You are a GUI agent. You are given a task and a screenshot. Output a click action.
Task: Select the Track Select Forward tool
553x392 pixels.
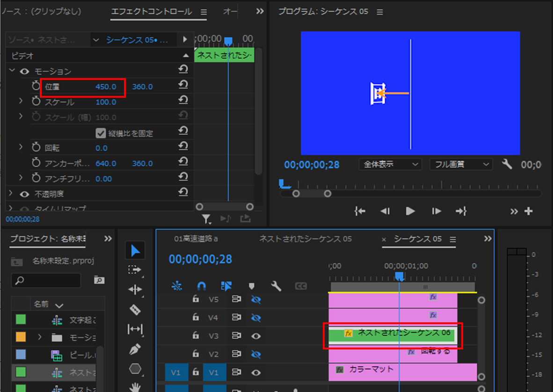135,269
